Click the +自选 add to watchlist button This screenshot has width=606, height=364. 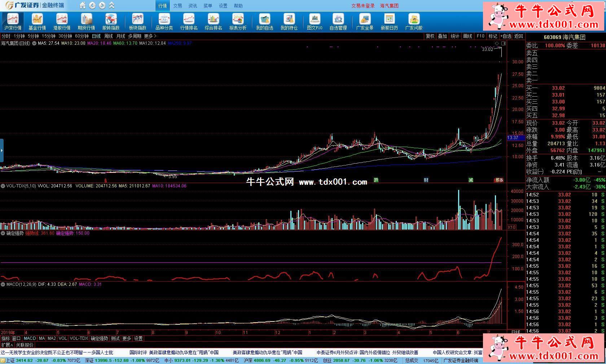click(506, 36)
